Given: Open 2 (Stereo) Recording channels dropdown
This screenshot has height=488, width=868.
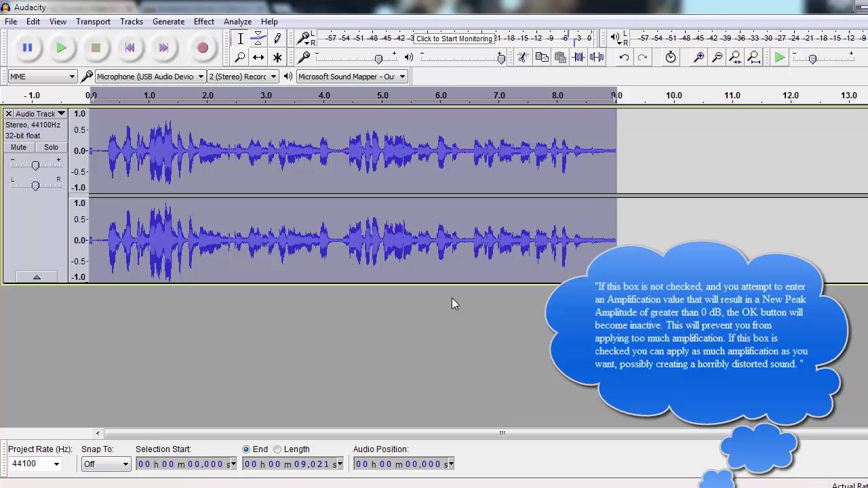Looking at the screenshot, I should pos(243,77).
